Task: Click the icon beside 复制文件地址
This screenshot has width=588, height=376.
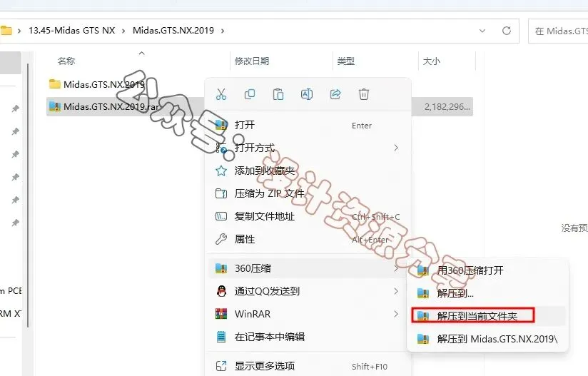Action: (x=221, y=216)
